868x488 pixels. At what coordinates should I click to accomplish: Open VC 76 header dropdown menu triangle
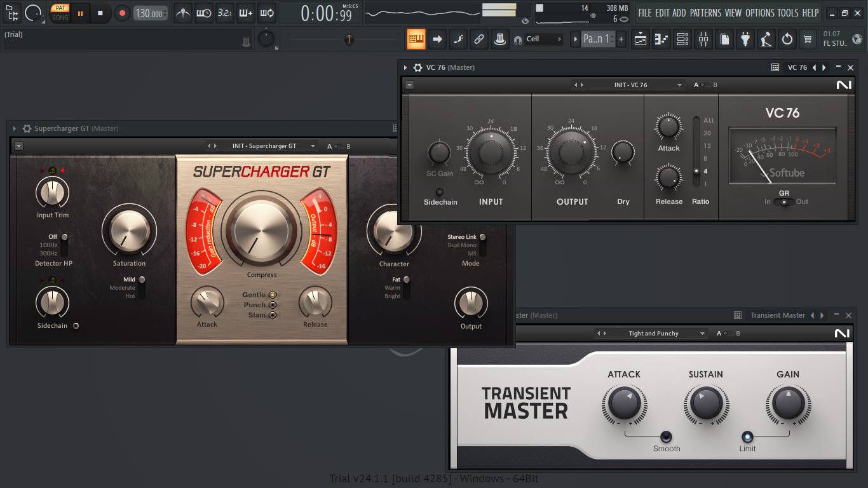coord(409,85)
